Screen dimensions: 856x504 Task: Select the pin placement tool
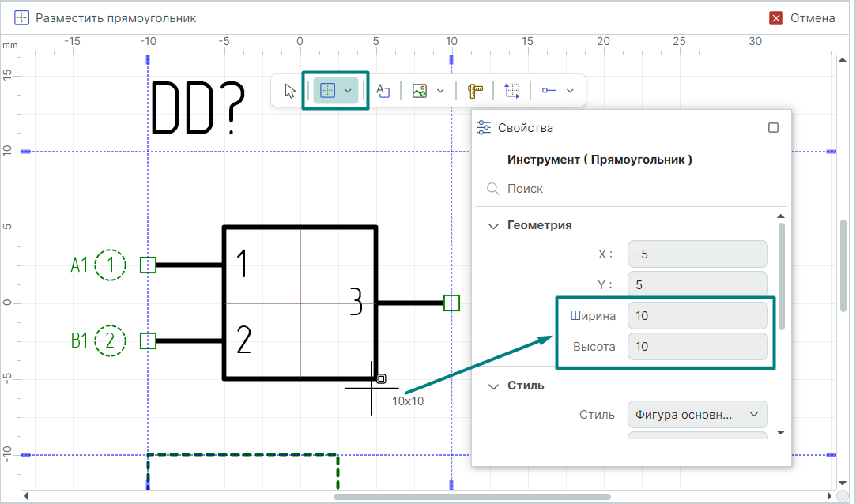click(549, 91)
